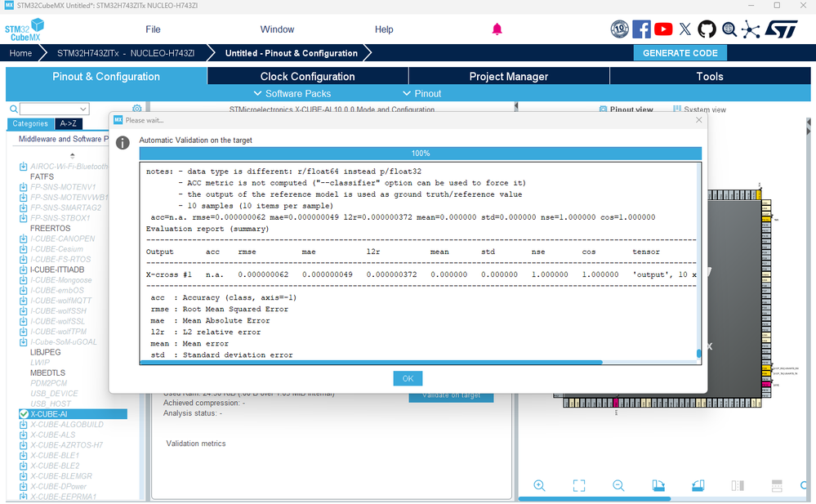Select X-CUBE-AZRTOS-H7 in the list
816x504 pixels.
66,445
